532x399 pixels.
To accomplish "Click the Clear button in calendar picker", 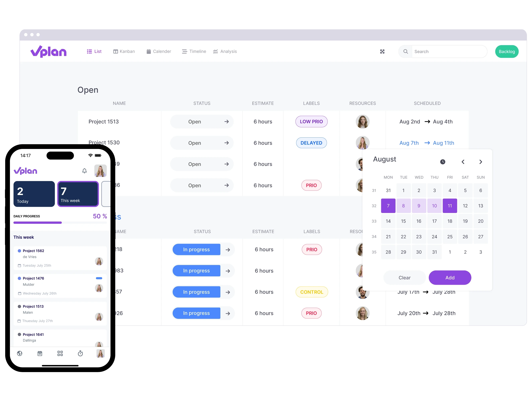I will [405, 277].
